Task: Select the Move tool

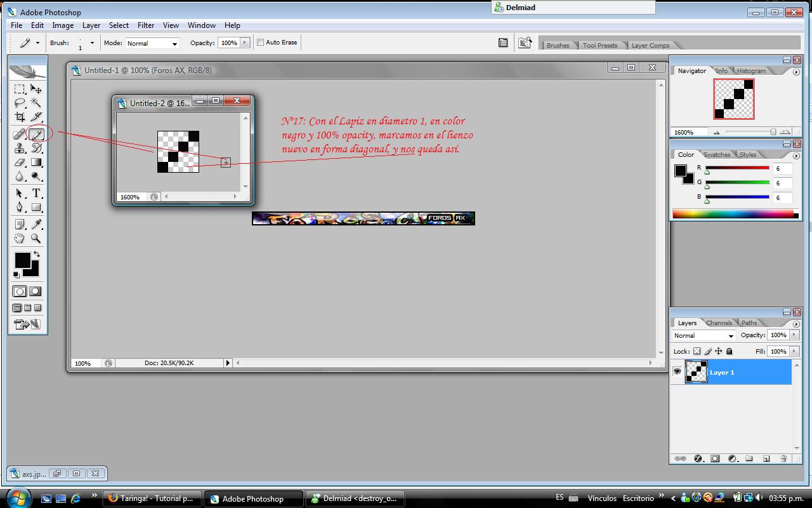Action: point(36,89)
